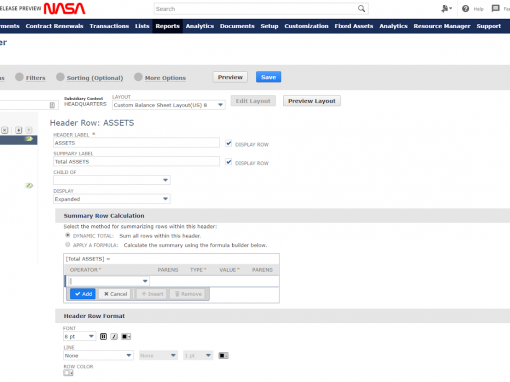Click the delete row X icon in layout tree
510x382 pixels.
pyautogui.click(x=5, y=130)
